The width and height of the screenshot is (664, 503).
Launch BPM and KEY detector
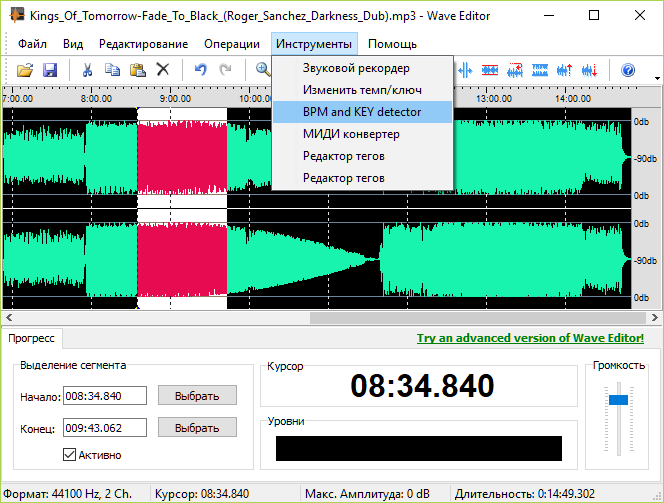click(362, 112)
